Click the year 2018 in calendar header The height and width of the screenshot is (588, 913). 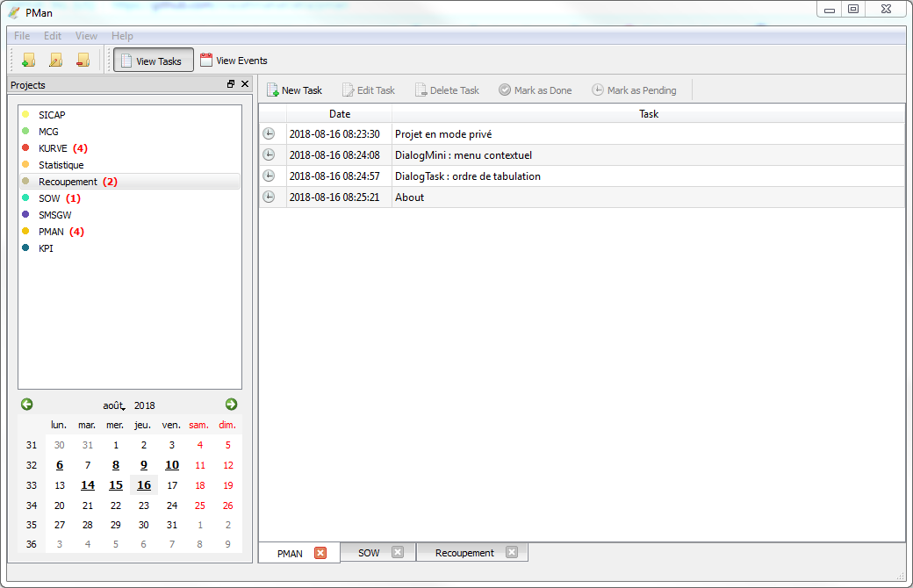[144, 405]
